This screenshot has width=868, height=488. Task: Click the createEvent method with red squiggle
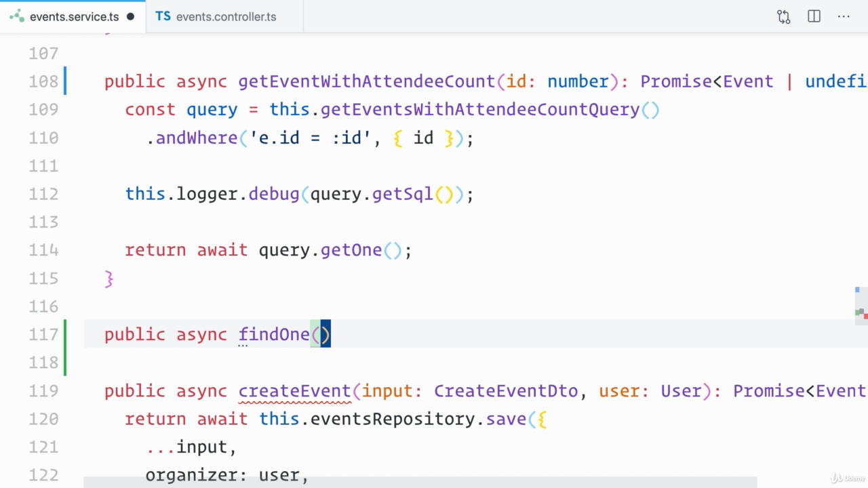click(x=294, y=391)
